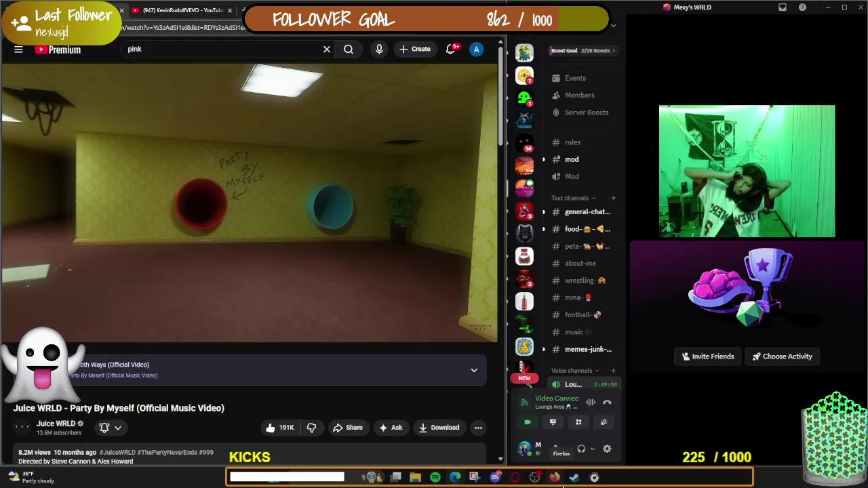The width and height of the screenshot is (868, 488).
Task: Expand the YouTube playlist panel chevron
Action: point(474,370)
